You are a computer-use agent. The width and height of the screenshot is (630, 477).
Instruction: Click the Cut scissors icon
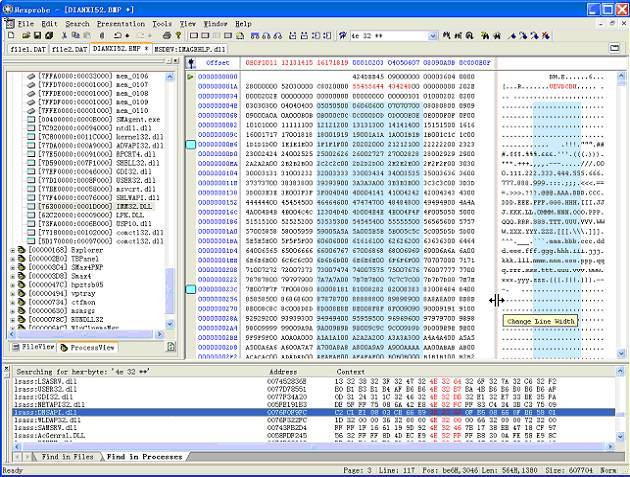(64, 36)
